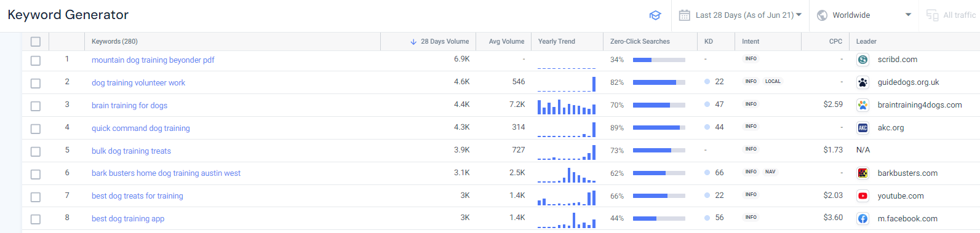980x233 pixels.
Task: Check the box for mountain dog training beyonder pdf
Action: tap(36, 61)
